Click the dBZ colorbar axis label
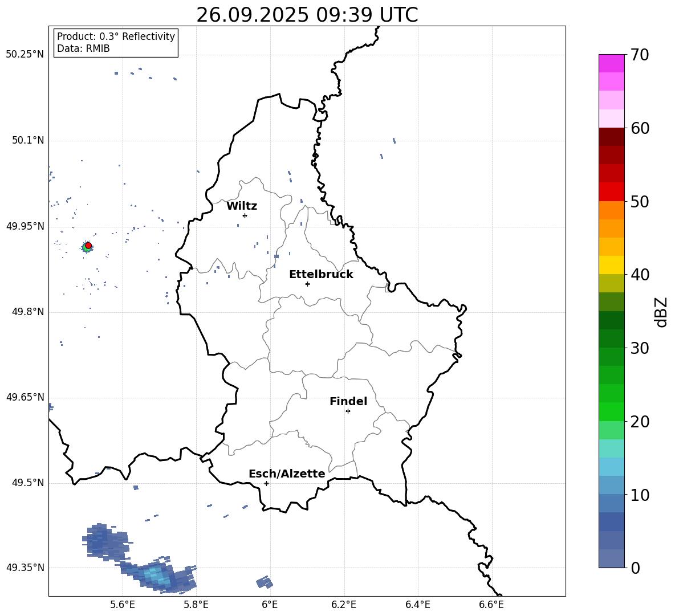 pyautogui.click(x=661, y=312)
